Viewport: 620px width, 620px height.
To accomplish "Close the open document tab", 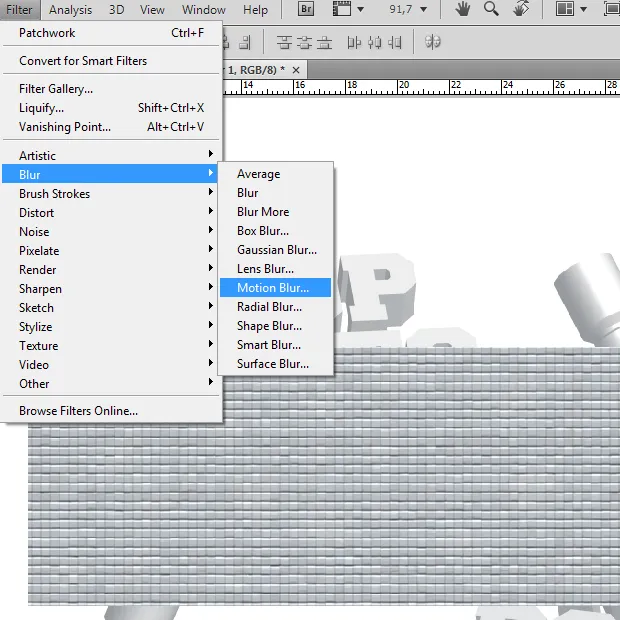I will pyautogui.click(x=296, y=70).
